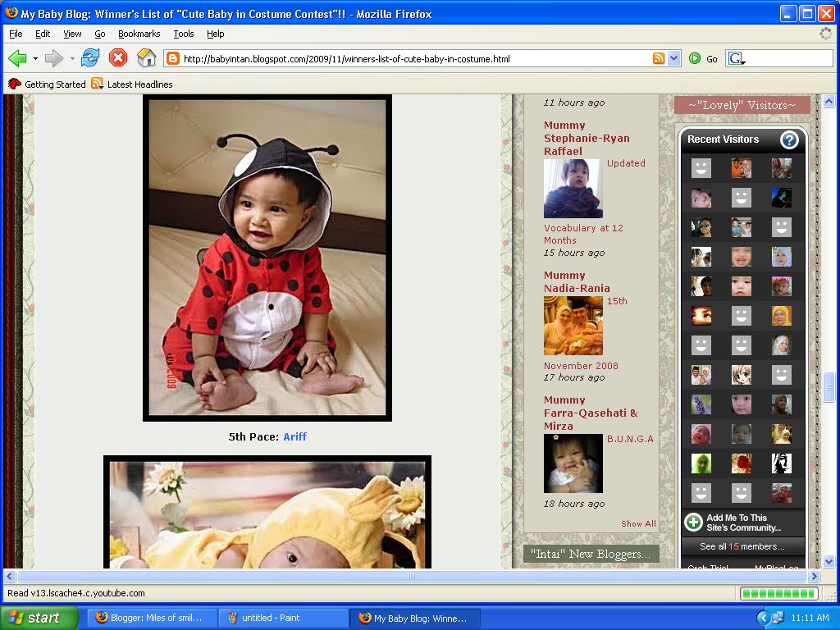The height and width of the screenshot is (630, 840).
Task: Switch to untitled - Paint taskbar window
Action: pos(283,618)
